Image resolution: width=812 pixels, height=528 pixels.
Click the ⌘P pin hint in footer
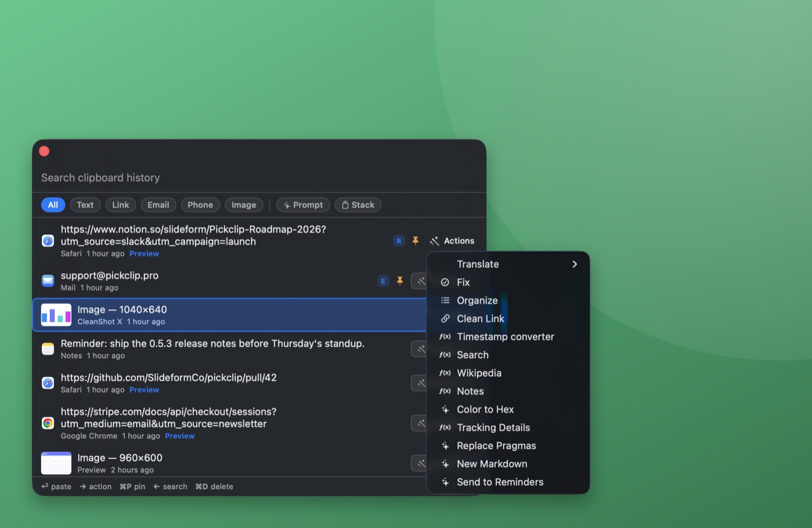[x=132, y=487]
